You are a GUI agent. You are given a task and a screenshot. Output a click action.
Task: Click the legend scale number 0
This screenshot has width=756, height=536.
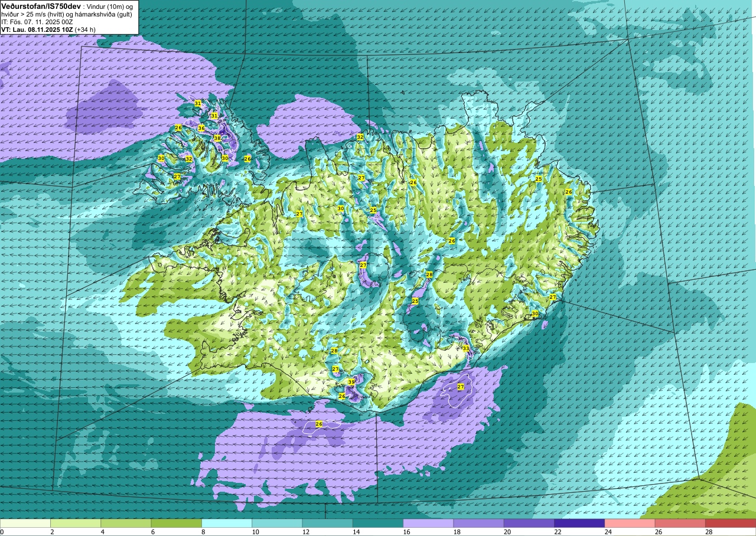coord(2,532)
